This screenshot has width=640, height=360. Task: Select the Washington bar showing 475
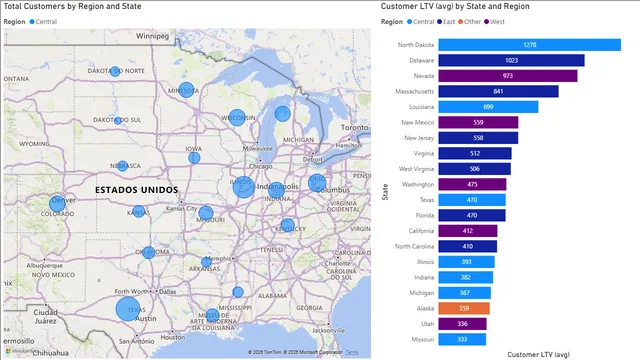click(x=472, y=184)
